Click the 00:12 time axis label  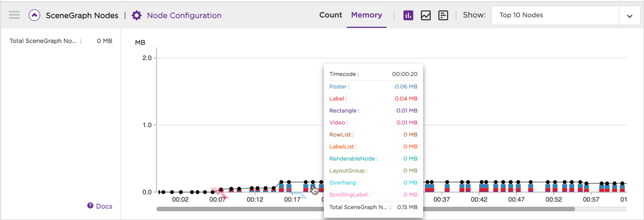pos(255,199)
